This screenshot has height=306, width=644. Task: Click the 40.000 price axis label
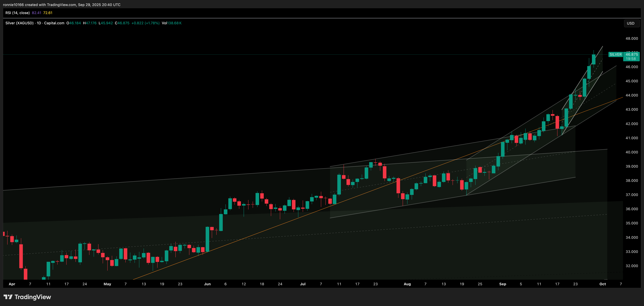(x=632, y=152)
